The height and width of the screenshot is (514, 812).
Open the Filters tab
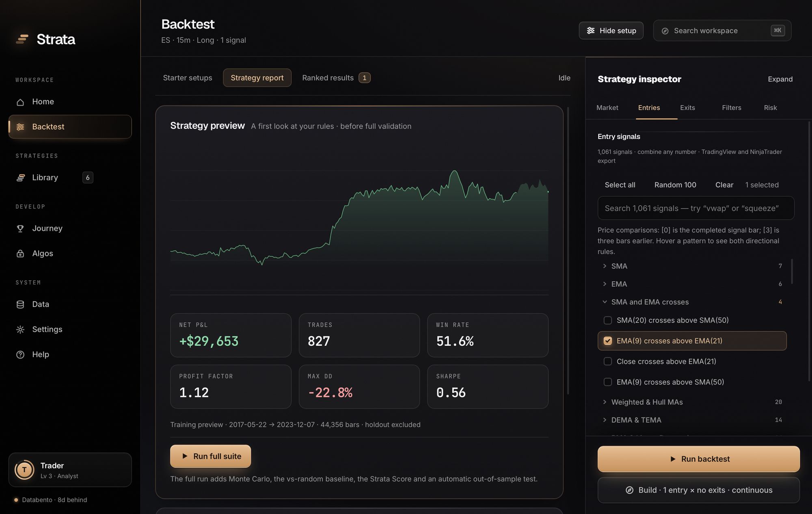click(x=731, y=108)
